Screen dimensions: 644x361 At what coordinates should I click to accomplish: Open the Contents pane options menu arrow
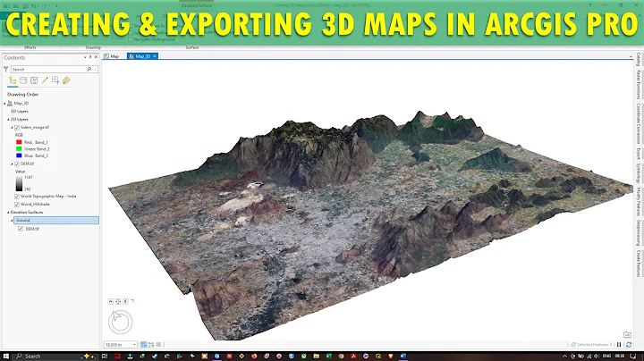point(85,57)
